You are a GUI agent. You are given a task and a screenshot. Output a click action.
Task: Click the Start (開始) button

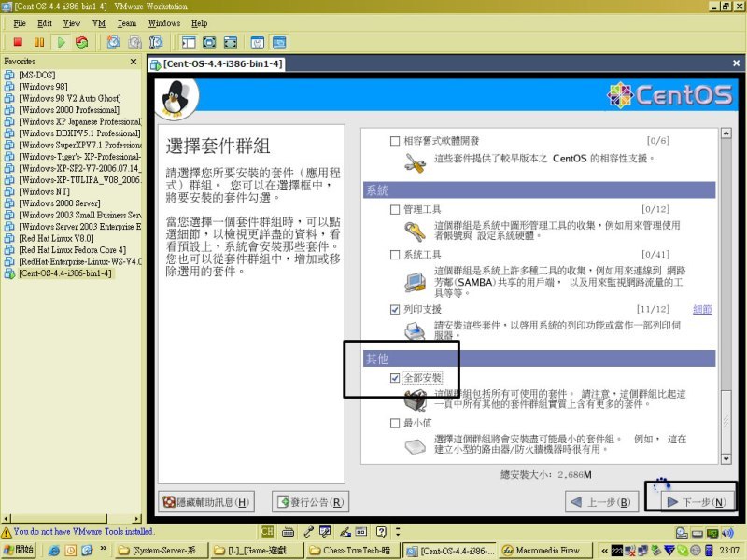tap(19, 550)
